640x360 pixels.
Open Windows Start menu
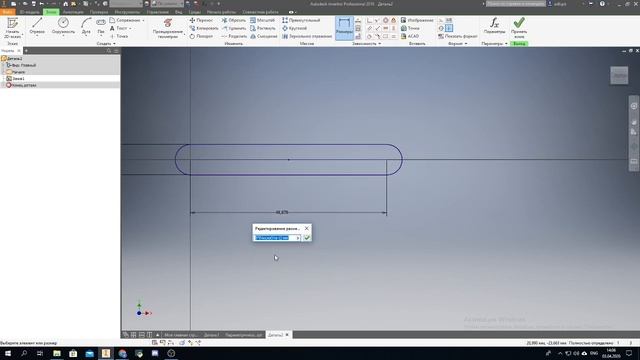(x=8, y=353)
